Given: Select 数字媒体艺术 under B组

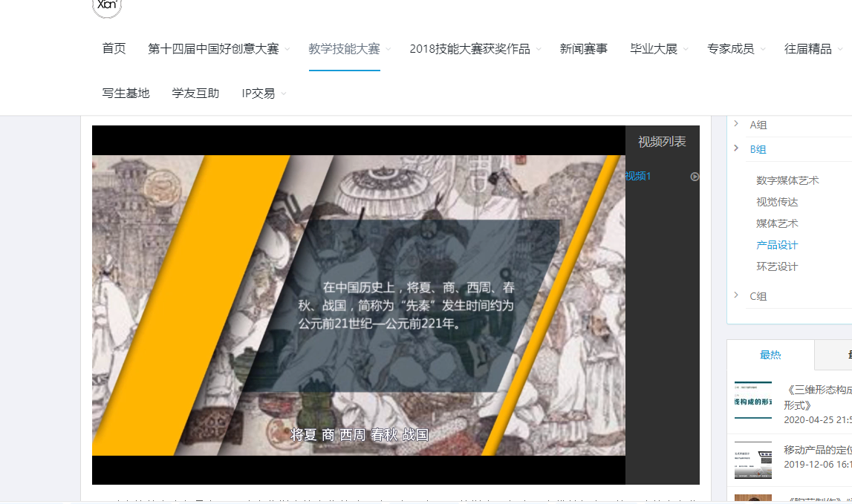Looking at the screenshot, I should [787, 180].
